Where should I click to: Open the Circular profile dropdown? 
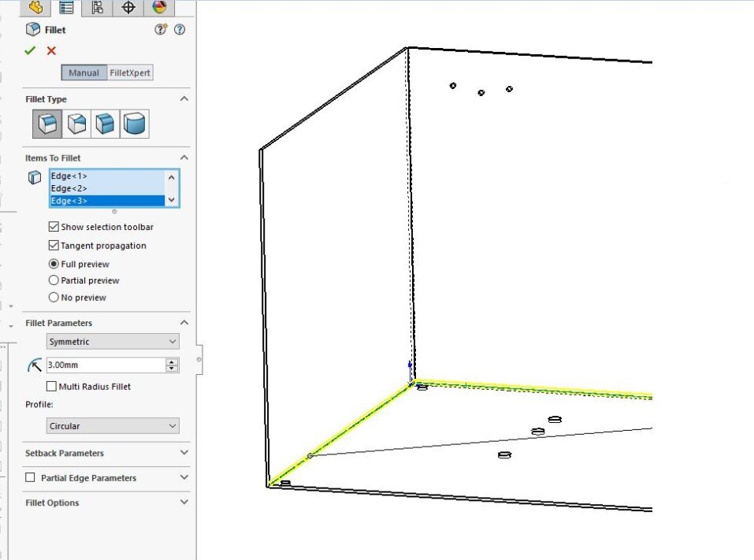click(113, 426)
